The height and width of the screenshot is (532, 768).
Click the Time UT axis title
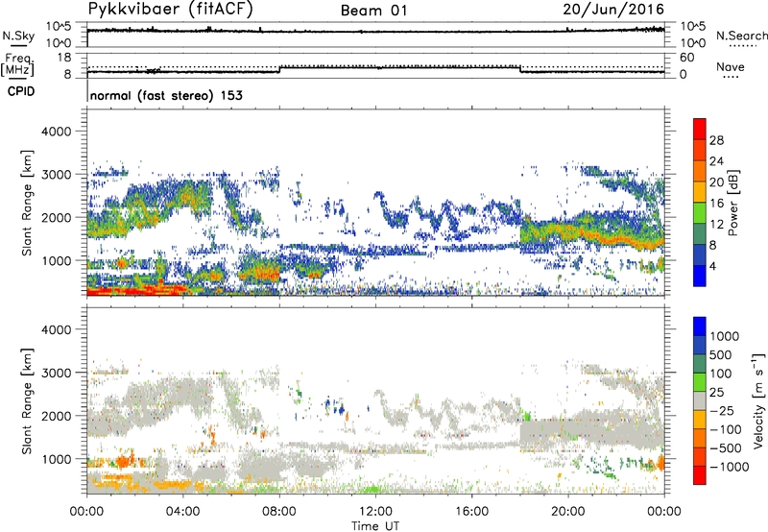pyautogui.click(x=375, y=526)
